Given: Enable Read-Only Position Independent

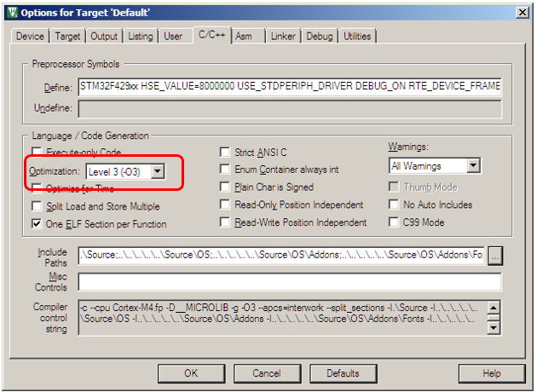Looking at the screenshot, I should point(225,205).
